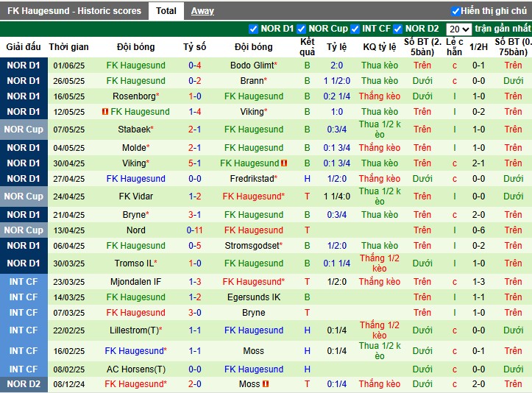532x393 pixels.
Task: Toggle the NOR D1 league filter checkbox
Action: [x=253, y=29]
